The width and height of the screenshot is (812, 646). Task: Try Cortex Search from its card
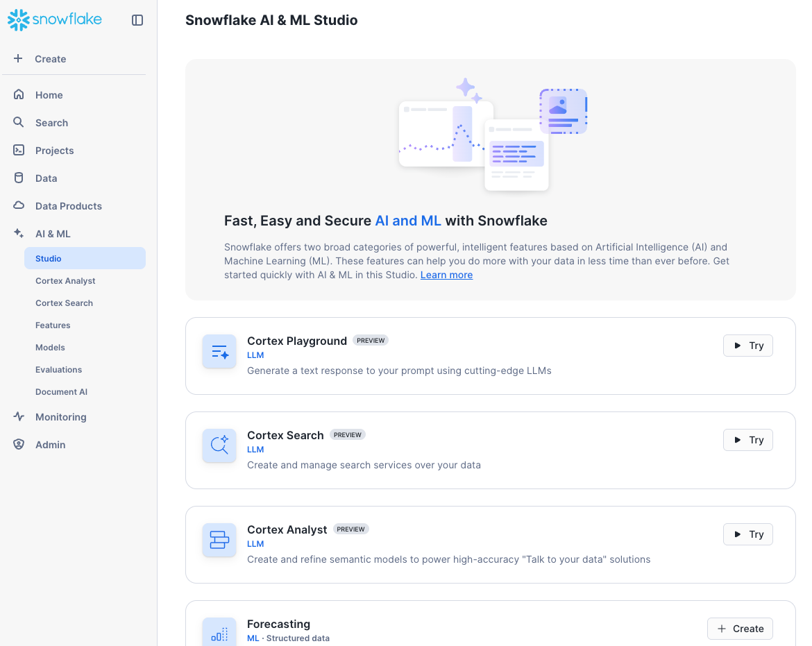point(747,440)
